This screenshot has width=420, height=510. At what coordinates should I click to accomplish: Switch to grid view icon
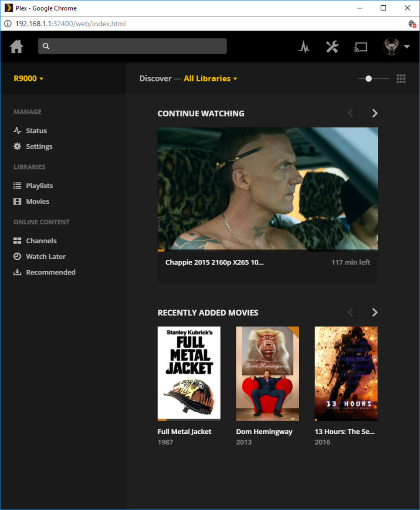[401, 79]
